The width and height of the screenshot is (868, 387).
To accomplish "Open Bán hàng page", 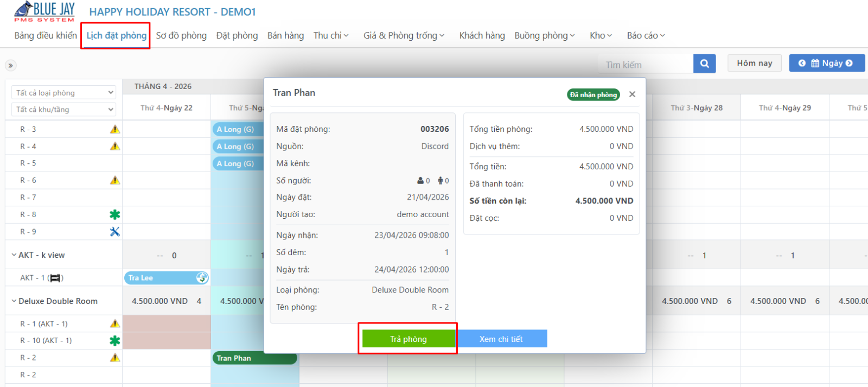I will click(x=285, y=35).
